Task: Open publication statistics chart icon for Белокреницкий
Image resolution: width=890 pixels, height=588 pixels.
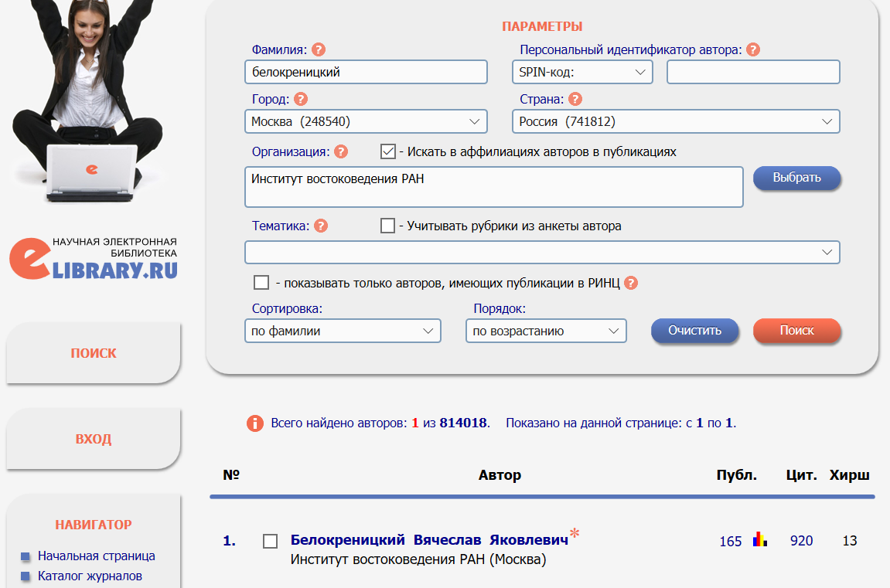Action: 760,540
